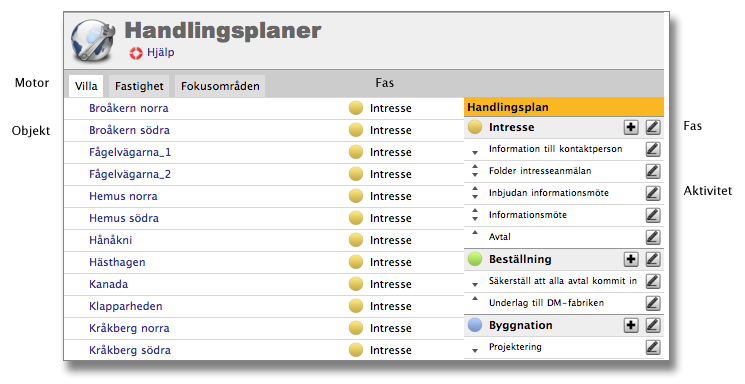Click the plus icon beside Beställning
This screenshot has width=745, height=384.
[x=631, y=259]
